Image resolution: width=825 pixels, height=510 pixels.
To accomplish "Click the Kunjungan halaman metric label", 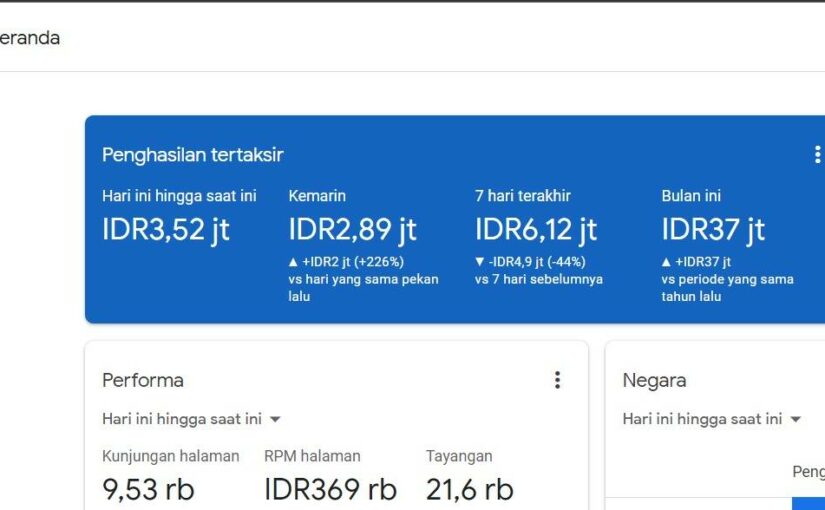I will coord(170,456).
